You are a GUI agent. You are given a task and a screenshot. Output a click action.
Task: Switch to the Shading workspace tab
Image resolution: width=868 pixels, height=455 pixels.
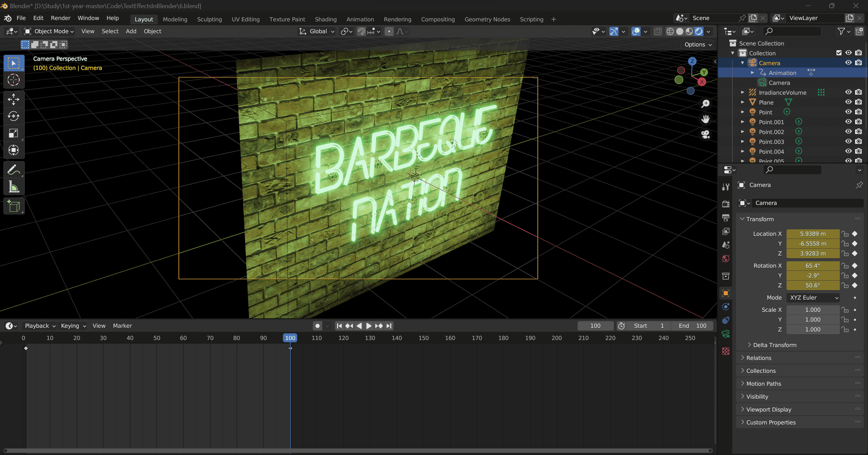click(x=326, y=19)
